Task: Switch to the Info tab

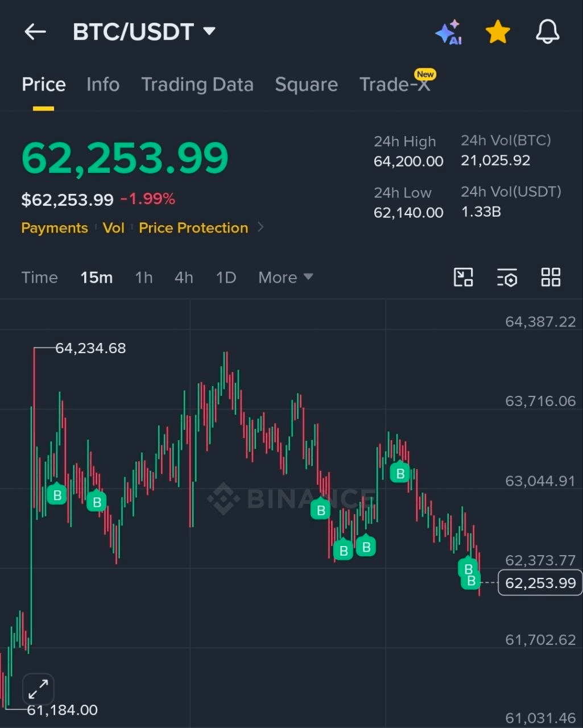Action: pos(103,85)
